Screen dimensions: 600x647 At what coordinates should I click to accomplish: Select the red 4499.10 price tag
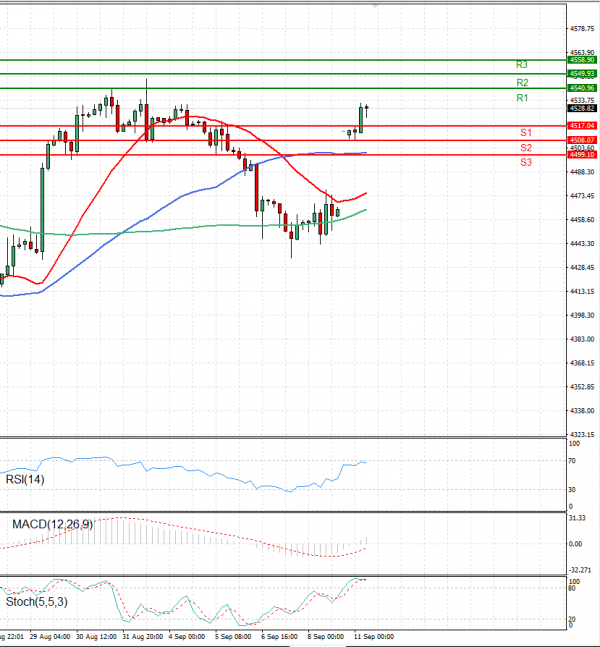582,155
